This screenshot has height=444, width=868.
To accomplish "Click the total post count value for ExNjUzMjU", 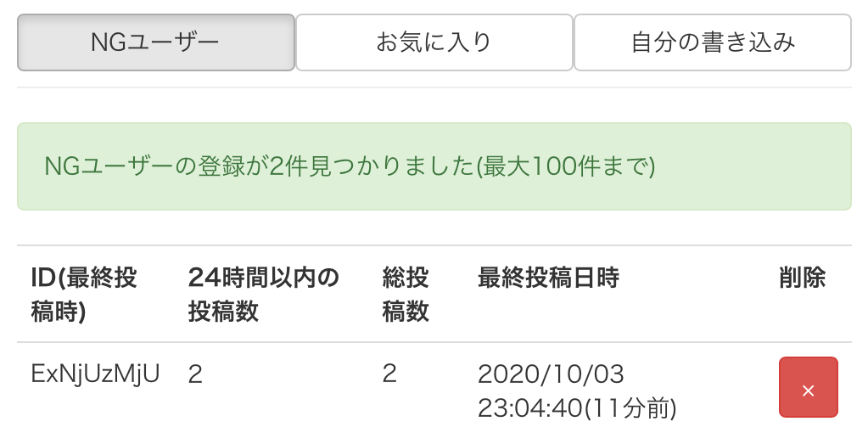I will [x=389, y=374].
